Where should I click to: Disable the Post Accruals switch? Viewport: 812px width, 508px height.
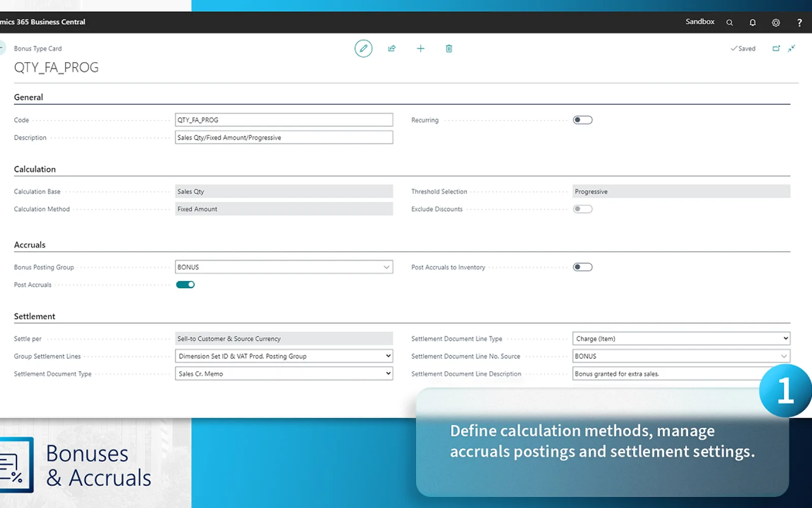185,284
